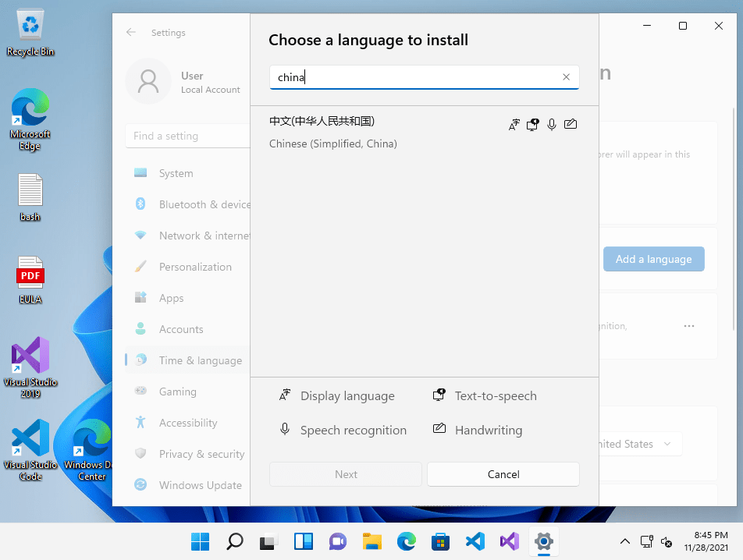743x560 pixels.
Task: Open Windows Update category
Action: coord(187,485)
